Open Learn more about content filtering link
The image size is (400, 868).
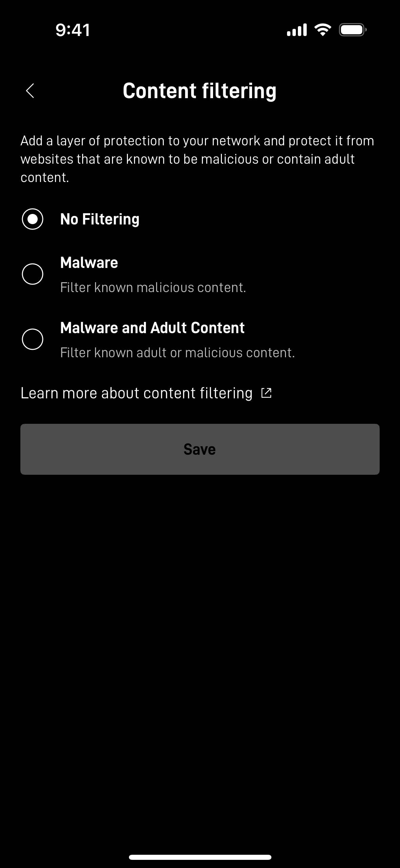click(x=136, y=393)
